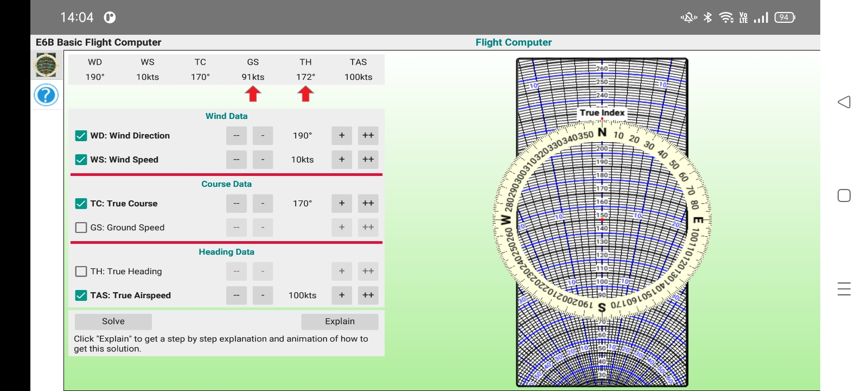This screenshot has height=391, width=868.
Task: Decrease True Airspeed by large step (--)
Action: 237,295
